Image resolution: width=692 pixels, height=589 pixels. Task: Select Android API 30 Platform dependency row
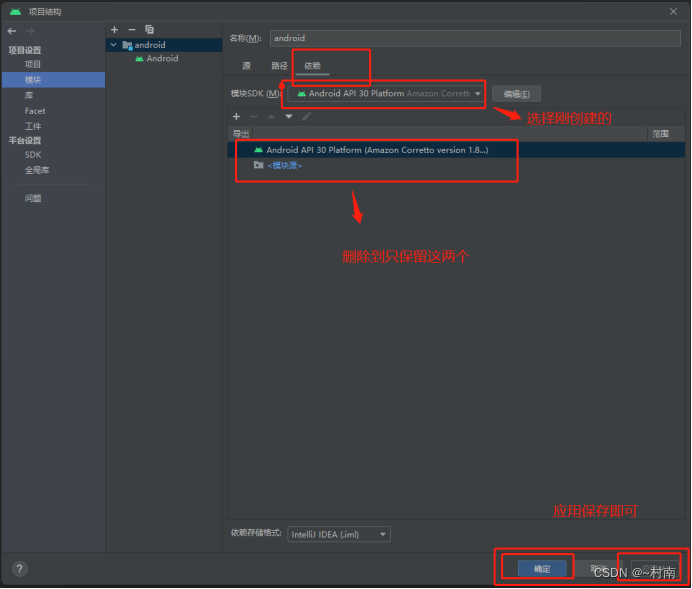456,150
